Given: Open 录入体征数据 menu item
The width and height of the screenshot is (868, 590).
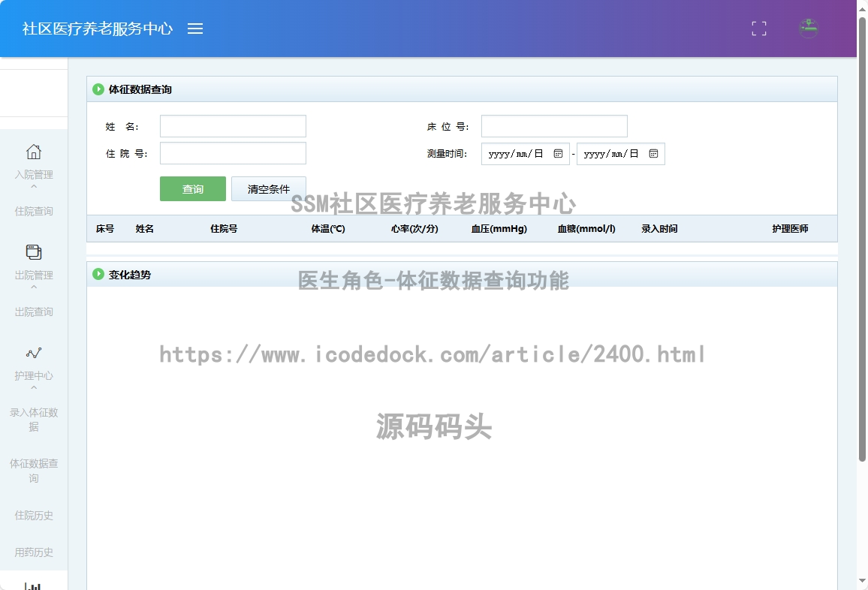Looking at the screenshot, I should coord(34,420).
